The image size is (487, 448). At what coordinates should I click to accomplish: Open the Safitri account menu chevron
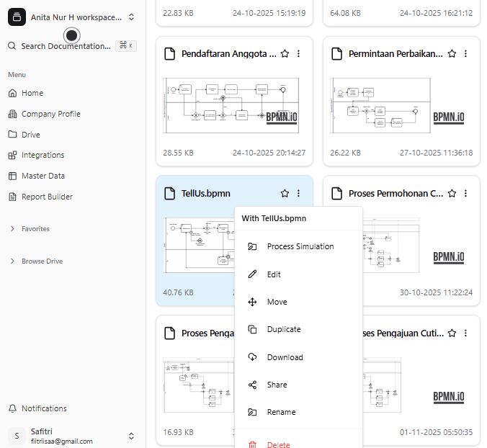point(131,436)
